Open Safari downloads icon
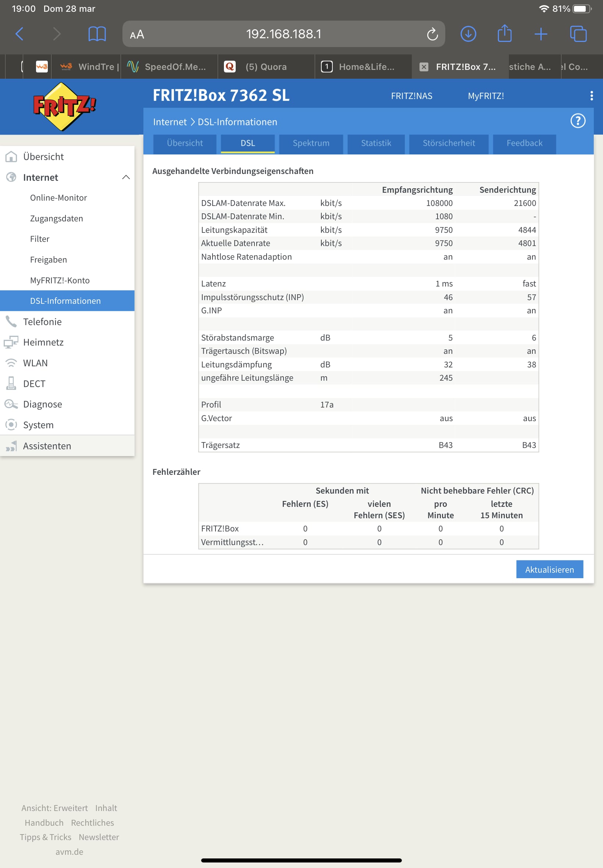The image size is (603, 868). point(468,34)
